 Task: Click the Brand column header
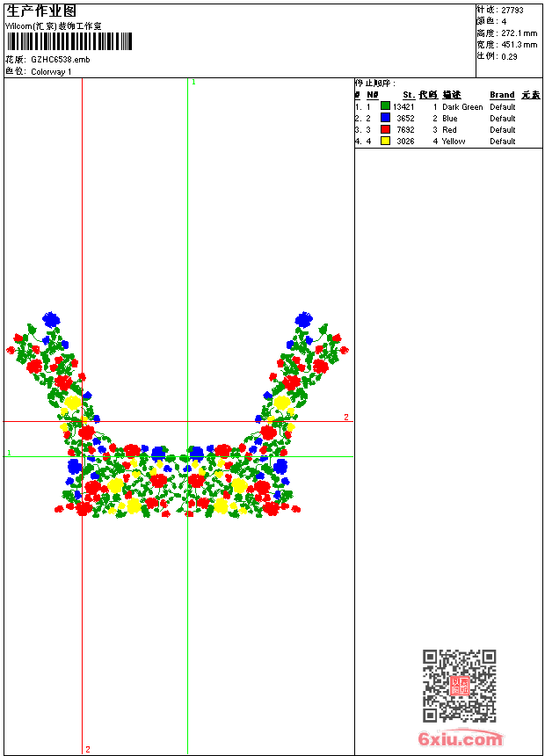pyautogui.click(x=502, y=95)
